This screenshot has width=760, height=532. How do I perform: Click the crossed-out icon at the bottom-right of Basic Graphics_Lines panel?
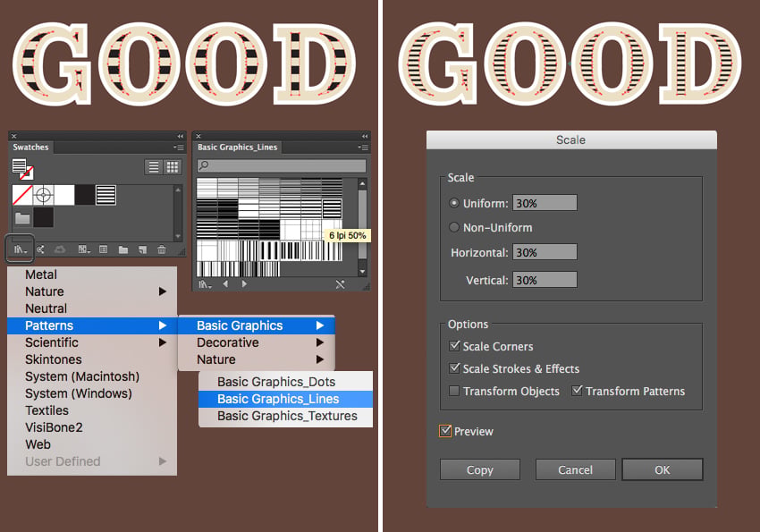tap(341, 284)
